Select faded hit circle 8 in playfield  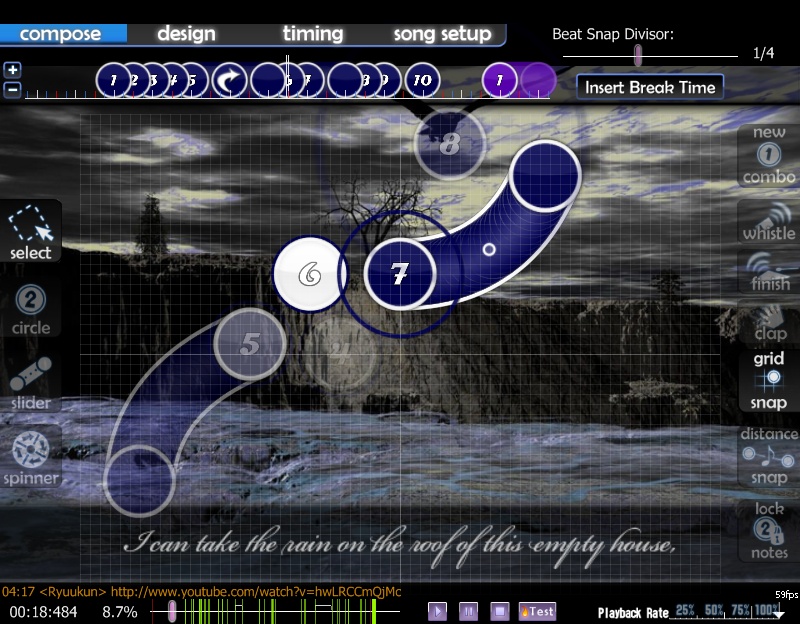point(449,144)
